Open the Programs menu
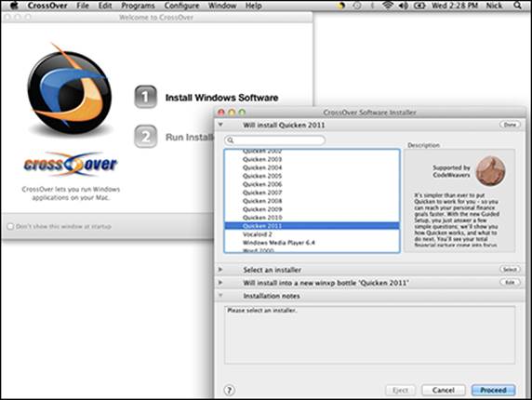 138,6
